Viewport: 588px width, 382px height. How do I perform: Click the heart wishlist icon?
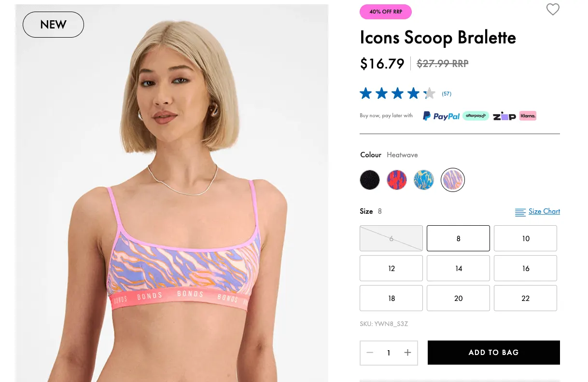click(x=553, y=10)
